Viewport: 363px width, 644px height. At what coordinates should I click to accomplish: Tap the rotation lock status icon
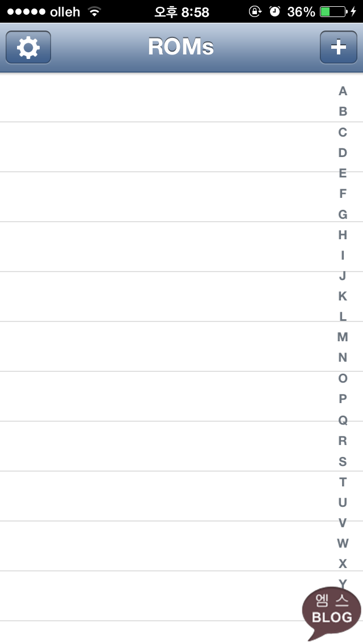(255, 11)
